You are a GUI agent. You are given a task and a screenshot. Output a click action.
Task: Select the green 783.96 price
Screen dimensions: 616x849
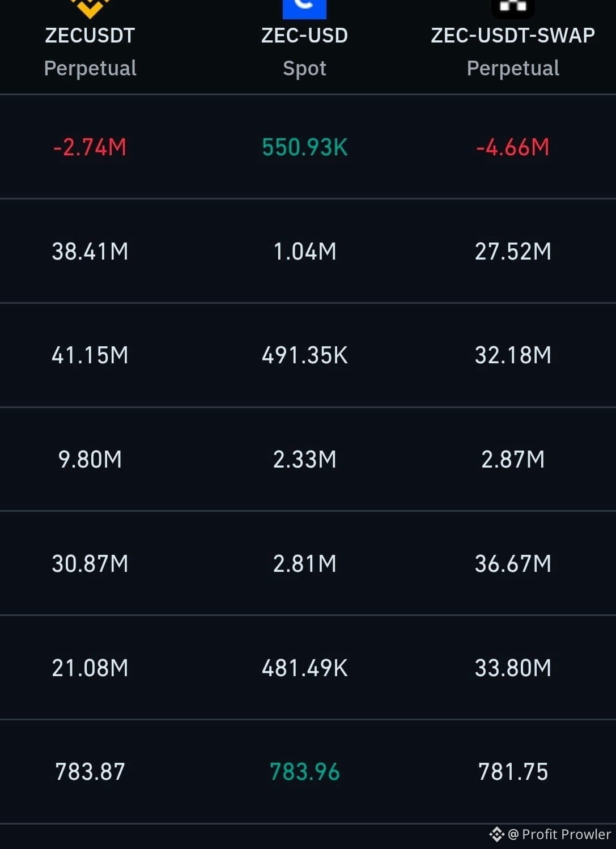(x=305, y=772)
